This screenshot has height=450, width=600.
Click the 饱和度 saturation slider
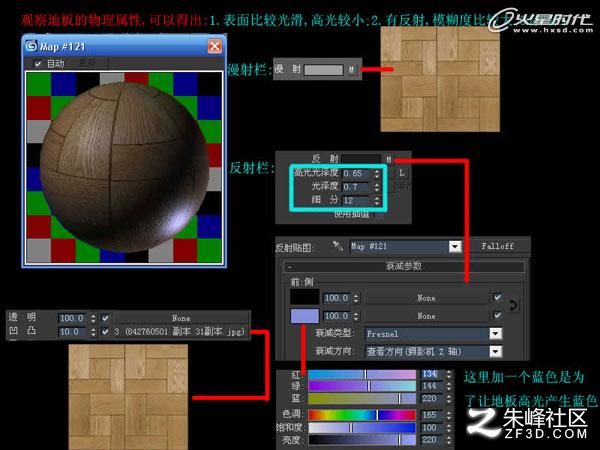(x=362, y=427)
